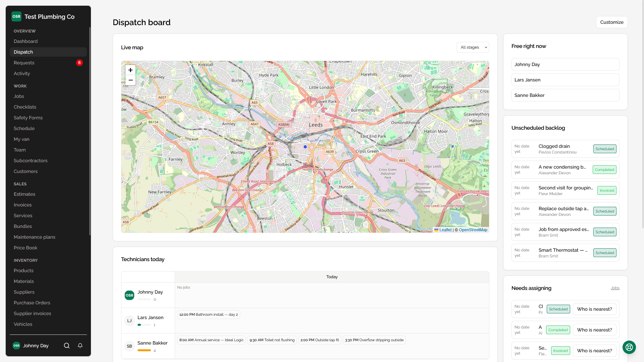Open search via magnifier icon
The width and height of the screenshot is (644, 362).
(67, 346)
